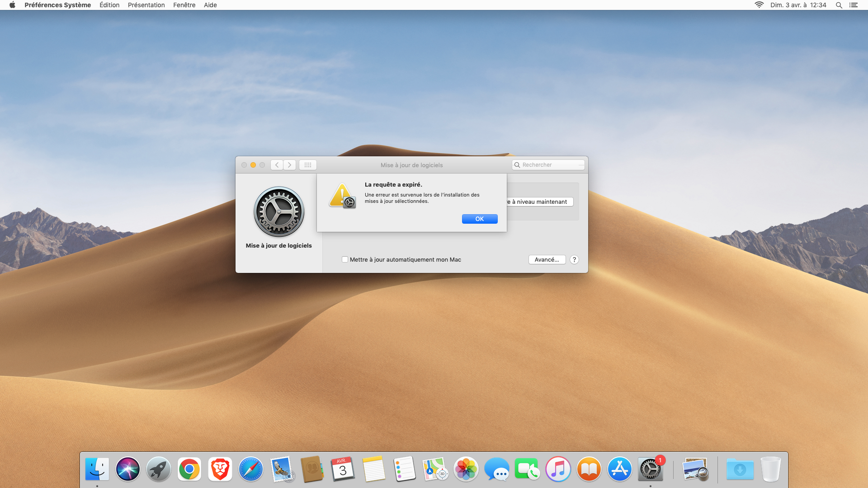Open Notification Center list icon
This screenshot has width=868, height=488.
point(853,5)
